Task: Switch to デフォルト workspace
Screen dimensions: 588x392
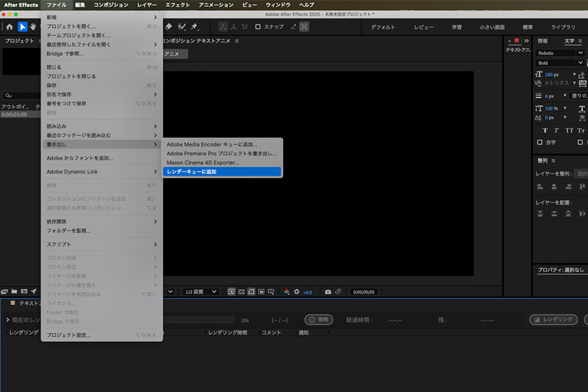Action: 383,27
